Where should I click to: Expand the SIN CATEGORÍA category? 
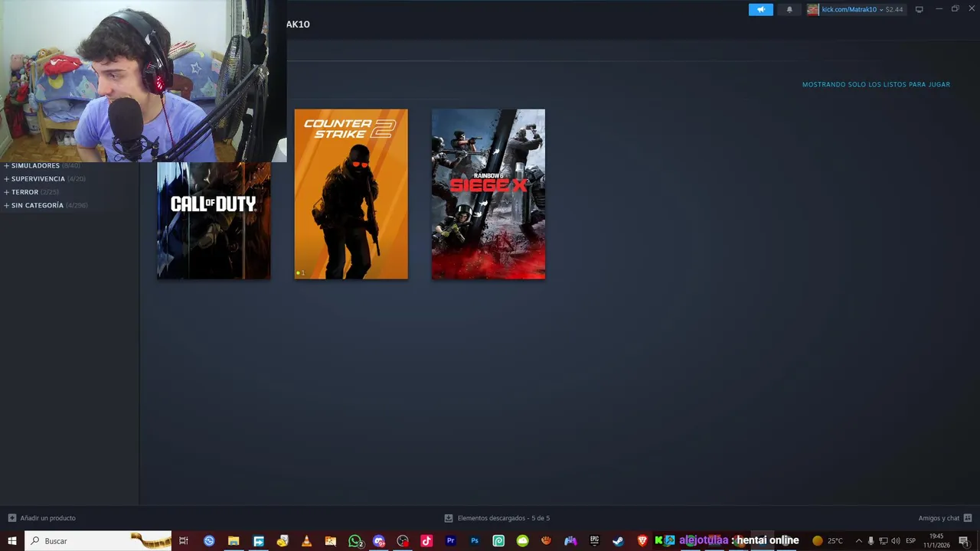(x=37, y=205)
